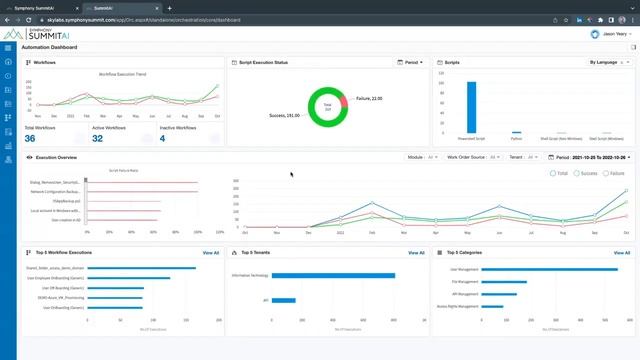Open the Tenant filter dropdown
Screen dimensions: 640x360
click(524, 157)
